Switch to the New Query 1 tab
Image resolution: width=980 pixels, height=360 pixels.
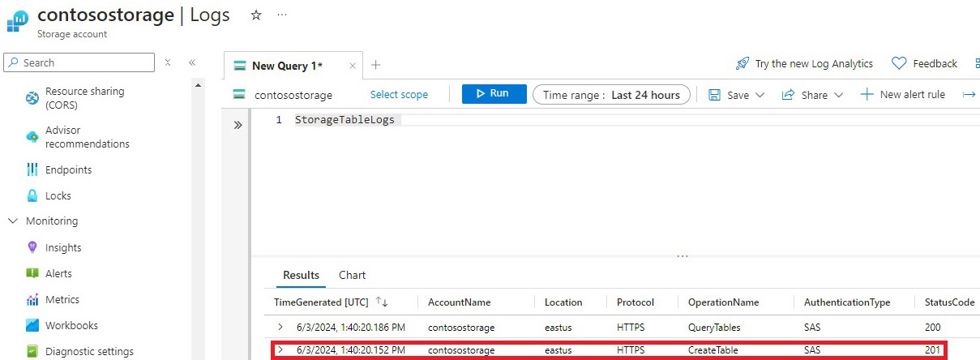click(287, 66)
